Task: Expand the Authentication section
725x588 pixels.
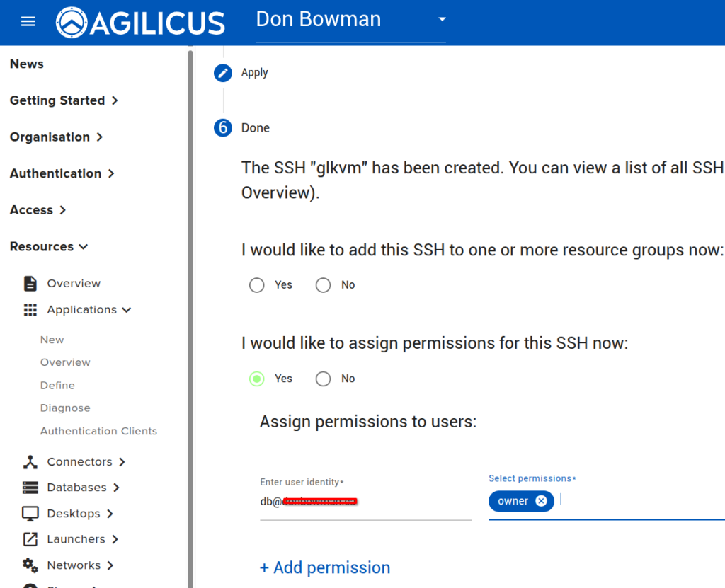Action: [62, 173]
